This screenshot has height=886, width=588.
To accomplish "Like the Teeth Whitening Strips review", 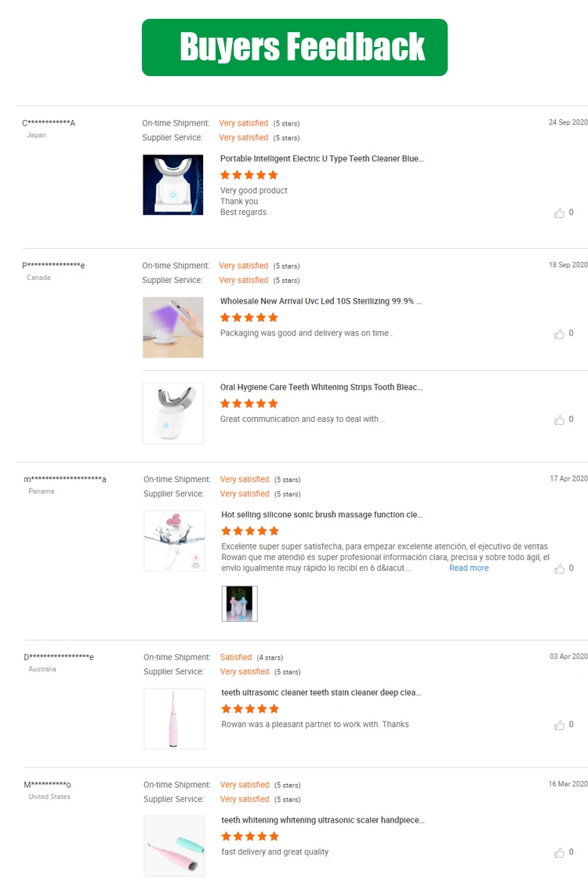I will coord(559,420).
